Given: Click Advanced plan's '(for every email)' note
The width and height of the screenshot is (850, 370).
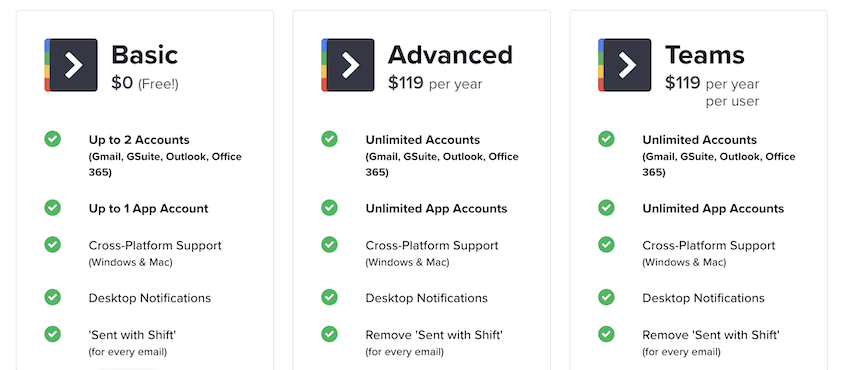Looking at the screenshot, I should pyautogui.click(x=405, y=352).
